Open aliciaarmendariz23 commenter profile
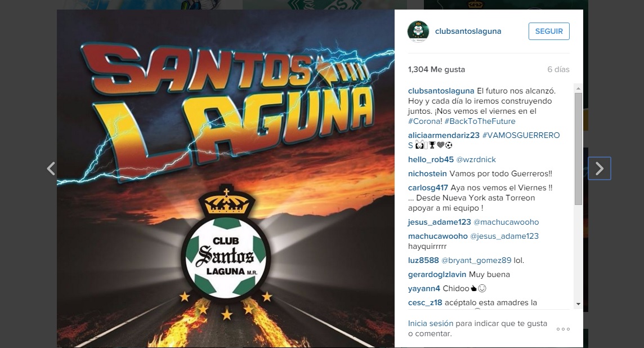The width and height of the screenshot is (644, 348). pyautogui.click(x=444, y=135)
